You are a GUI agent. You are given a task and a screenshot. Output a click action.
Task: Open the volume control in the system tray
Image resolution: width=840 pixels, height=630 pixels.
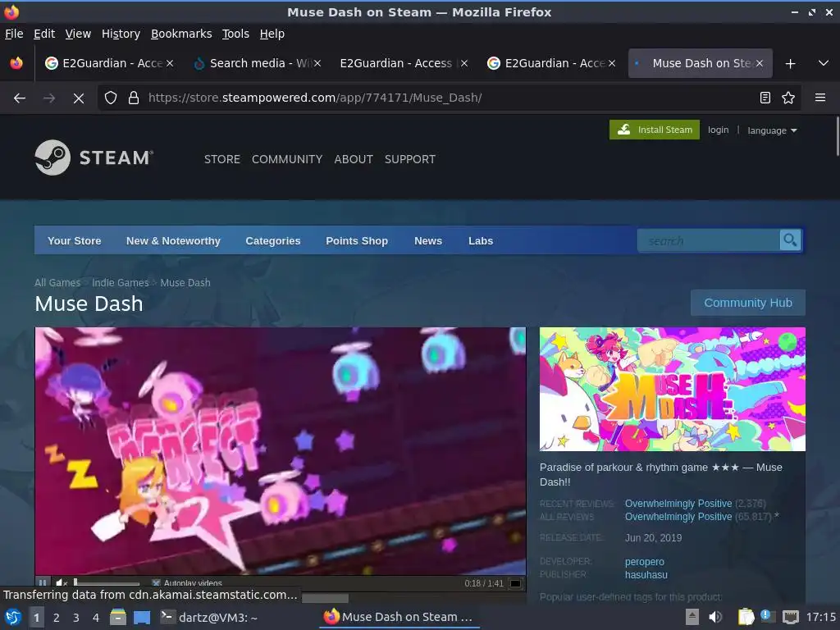(714, 617)
